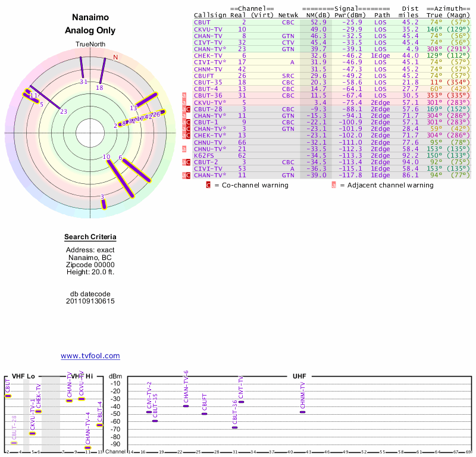Viewport: 476px width, 457px height.
Task: Click the CIVT-TV marker in the UHF chart
Action: pos(242,402)
